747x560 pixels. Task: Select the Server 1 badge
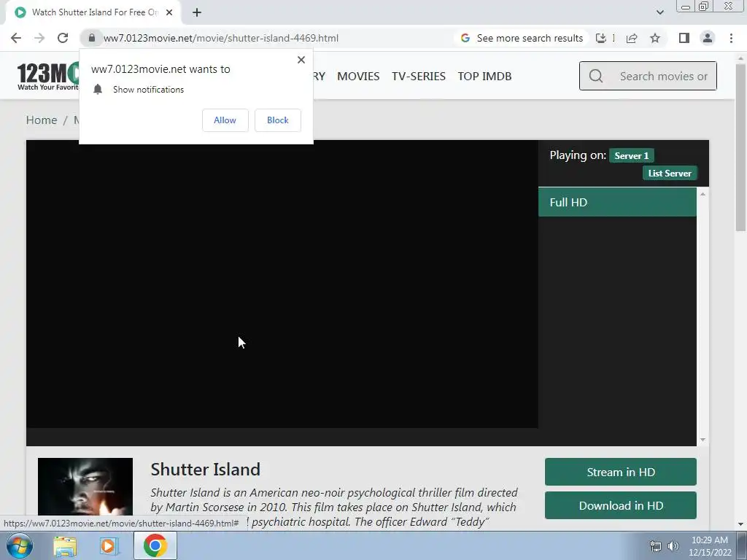click(x=631, y=156)
